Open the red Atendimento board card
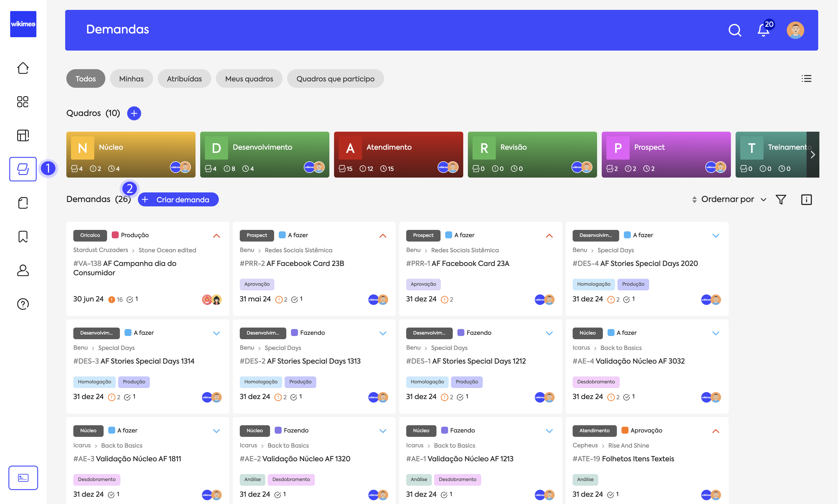The height and width of the screenshot is (504, 838). (398, 155)
